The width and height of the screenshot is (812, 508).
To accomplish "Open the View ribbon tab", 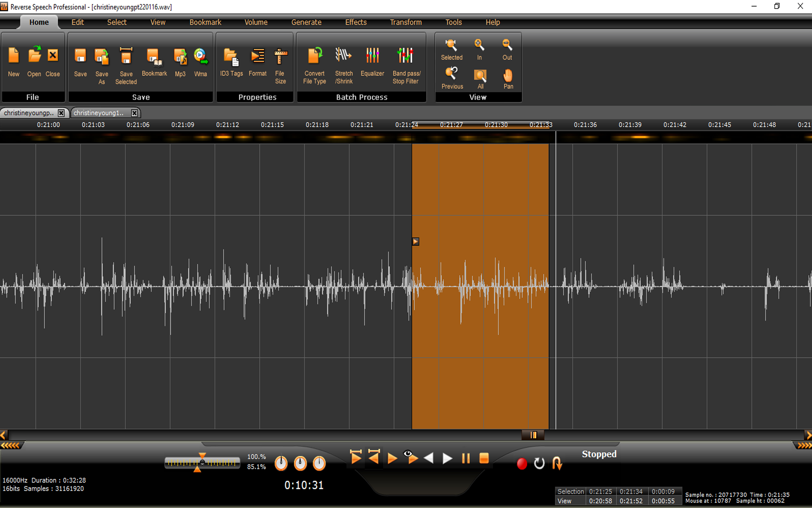I will click(x=158, y=22).
